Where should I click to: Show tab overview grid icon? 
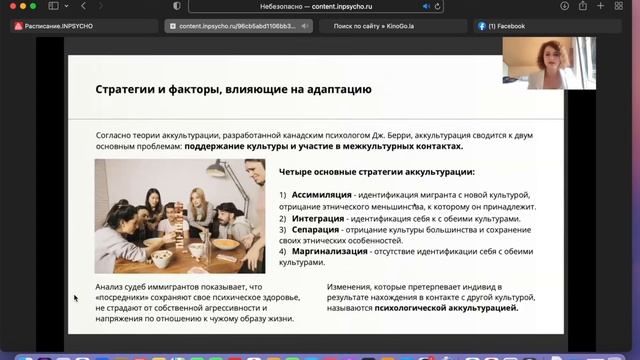point(619,6)
